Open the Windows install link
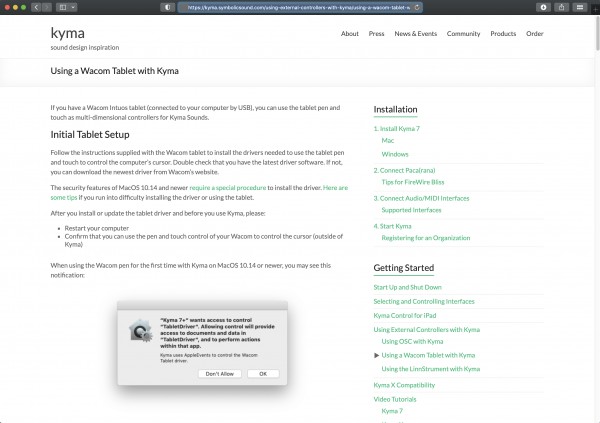Image resolution: width=600 pixels, height=423 pixels. click(395, 154)
